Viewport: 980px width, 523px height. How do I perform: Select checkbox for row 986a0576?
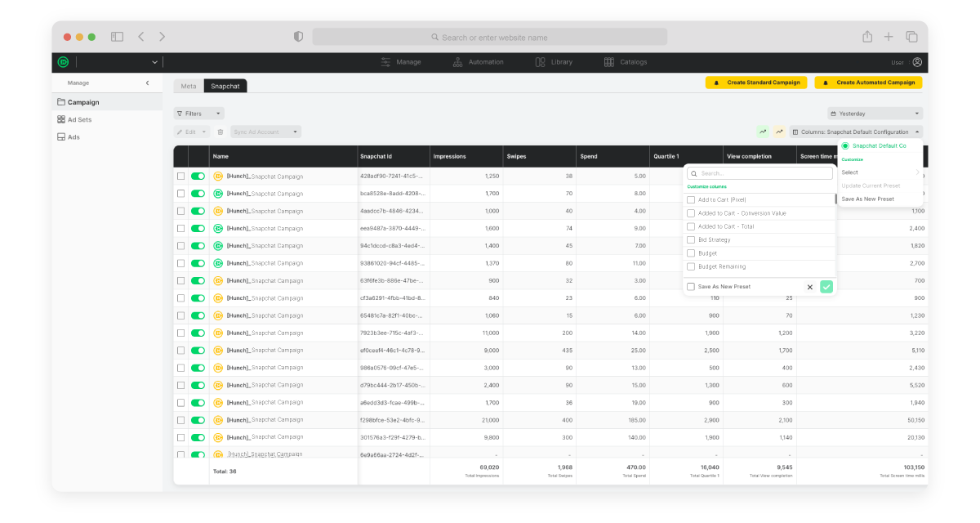coord(180,368)
